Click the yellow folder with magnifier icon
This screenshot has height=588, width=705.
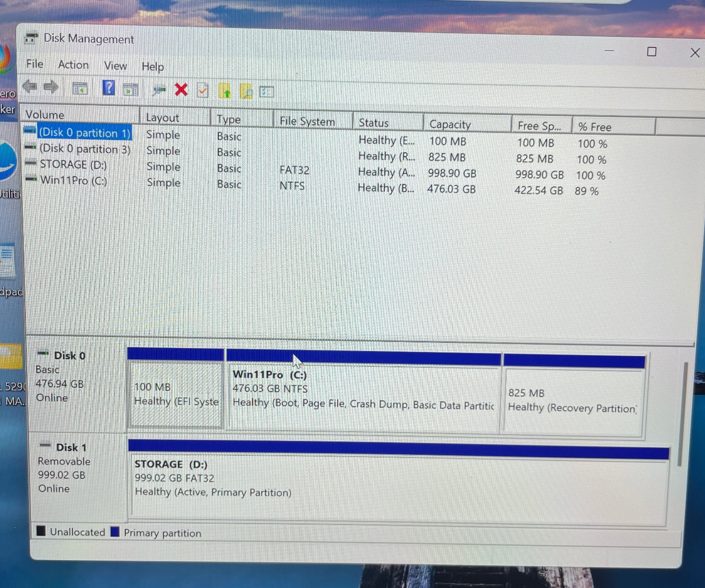coord(246,91)
